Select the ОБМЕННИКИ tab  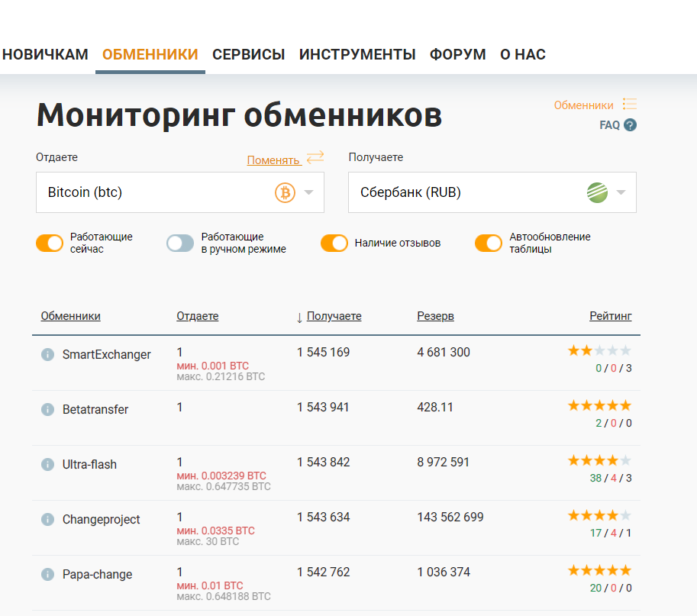tap(150, 55)
